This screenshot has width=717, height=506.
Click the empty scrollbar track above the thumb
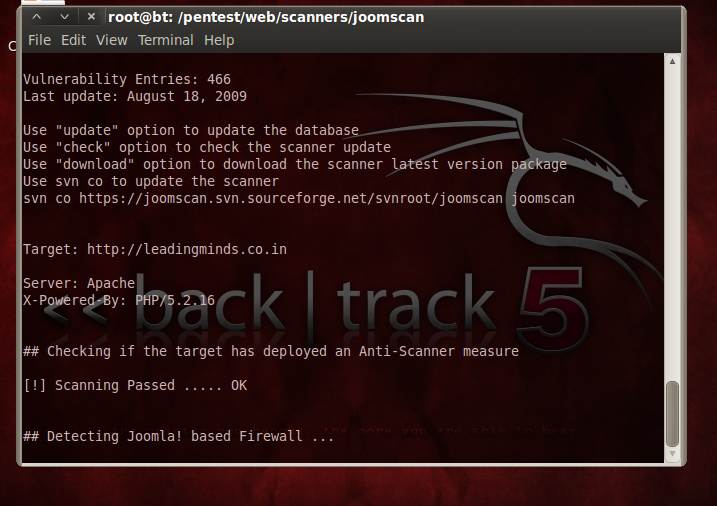[x=672, y=224]
